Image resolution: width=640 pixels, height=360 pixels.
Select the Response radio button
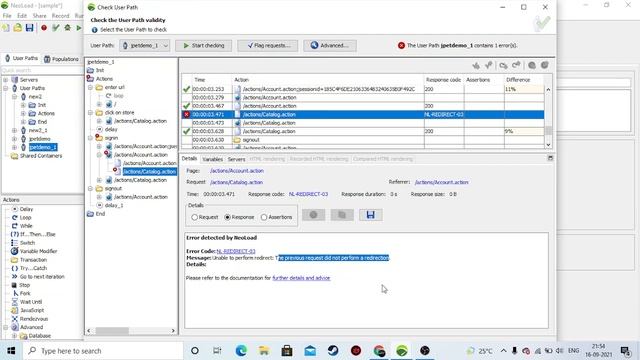(227, 217)
